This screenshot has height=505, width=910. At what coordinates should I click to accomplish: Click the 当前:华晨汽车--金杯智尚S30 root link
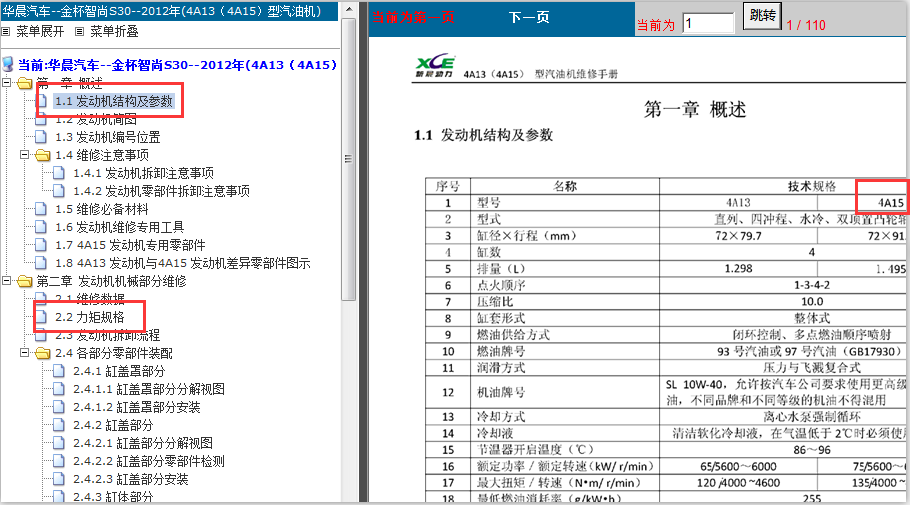click(x=177, y=65)
